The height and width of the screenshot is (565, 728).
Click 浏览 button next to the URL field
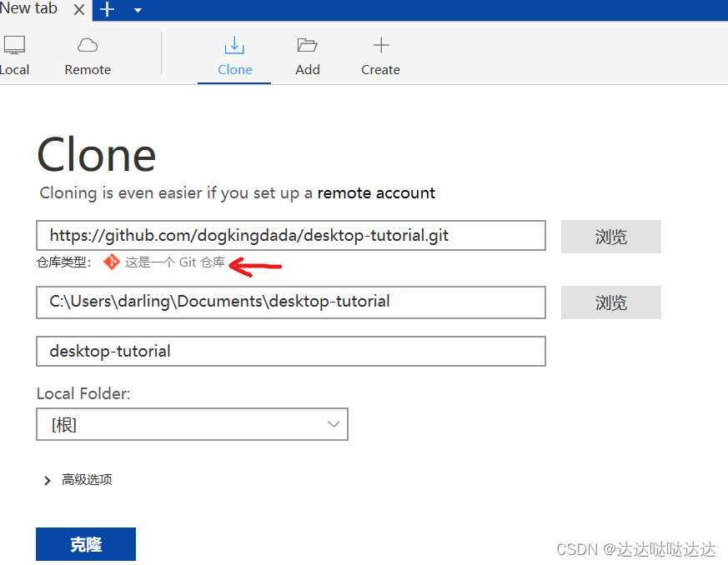pyautogui.click(x=611, y=237)
